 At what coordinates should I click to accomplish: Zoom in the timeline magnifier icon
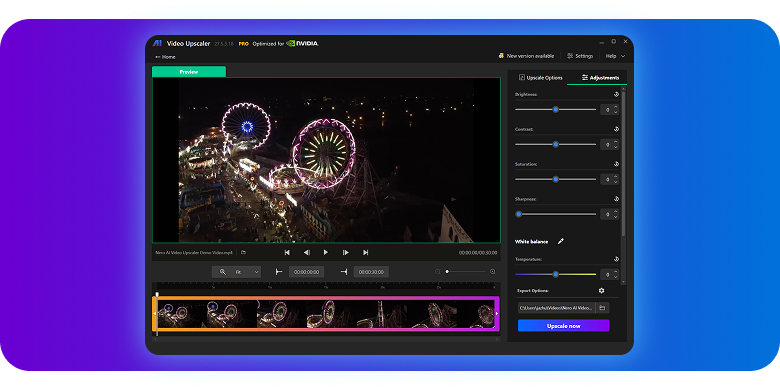tap(492, 272)
